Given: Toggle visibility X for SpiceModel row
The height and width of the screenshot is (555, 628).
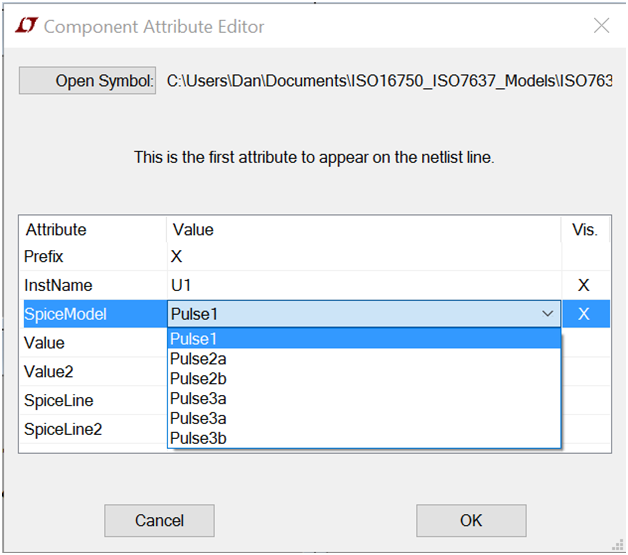Looking at the screenshot, I should 584,314.
